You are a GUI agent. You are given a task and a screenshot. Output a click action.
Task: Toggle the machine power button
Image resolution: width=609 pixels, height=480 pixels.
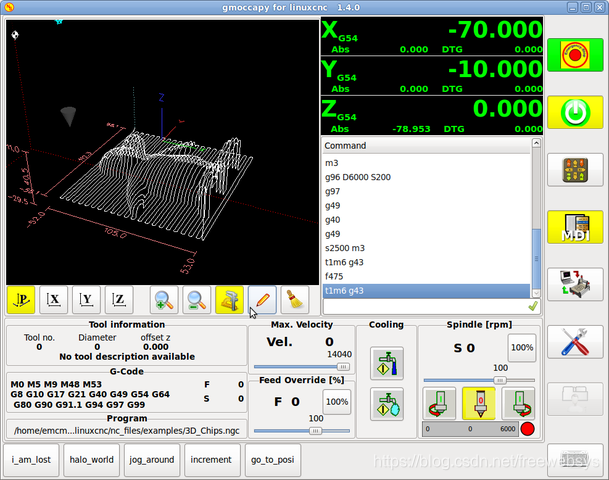tap(575, 112)
